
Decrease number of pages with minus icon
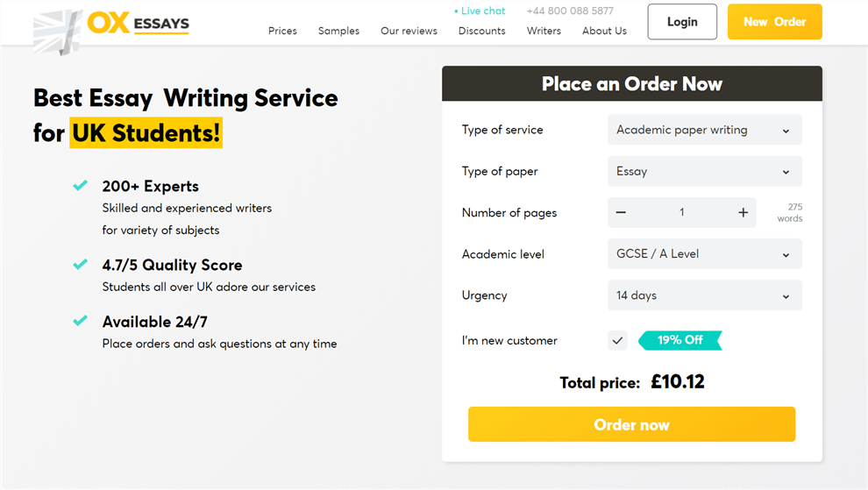tap(621, 213)
